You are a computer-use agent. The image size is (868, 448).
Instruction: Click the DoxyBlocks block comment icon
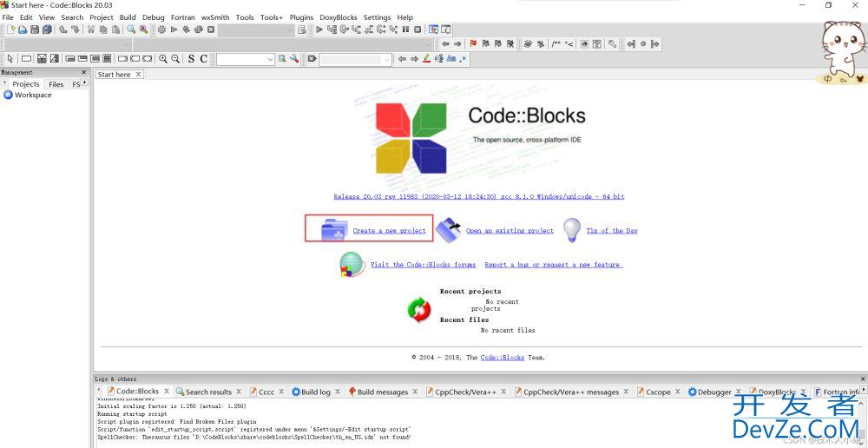[x=557, y=43]
